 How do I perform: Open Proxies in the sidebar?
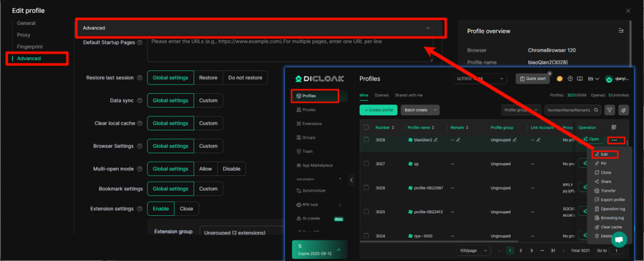(x=306, y=109)
